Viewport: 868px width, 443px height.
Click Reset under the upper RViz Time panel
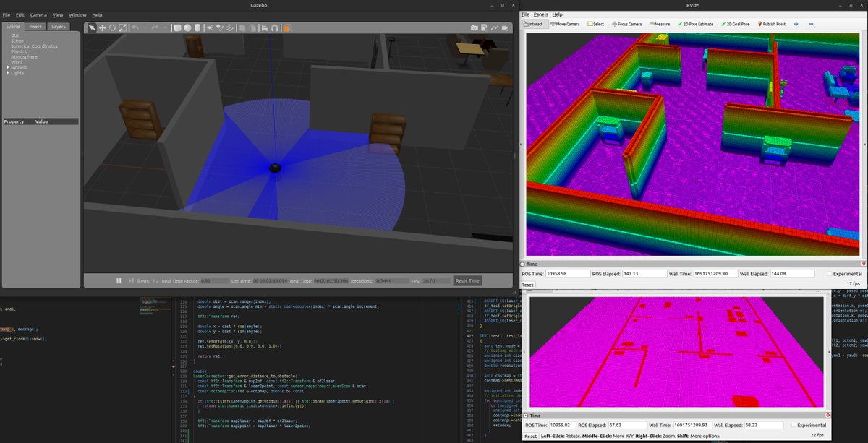(x=527, y=285)
